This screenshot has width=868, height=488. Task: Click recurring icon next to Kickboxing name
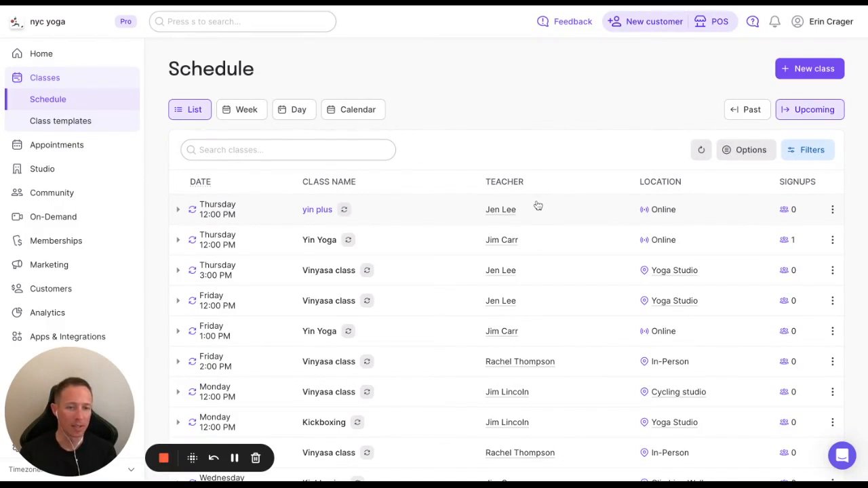(x=357, y=422)
